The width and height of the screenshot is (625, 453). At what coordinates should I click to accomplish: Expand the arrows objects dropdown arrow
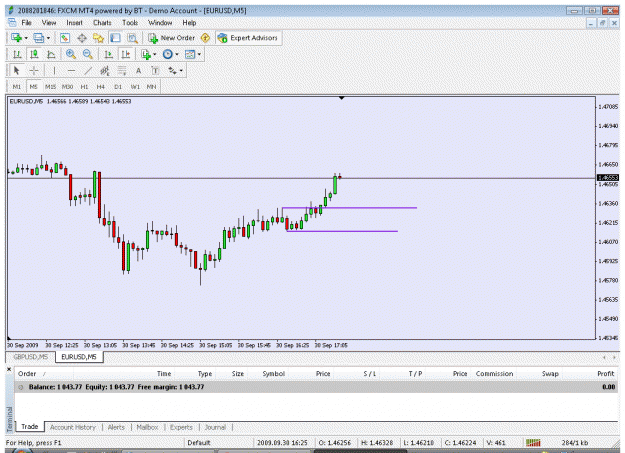[181, 71]
